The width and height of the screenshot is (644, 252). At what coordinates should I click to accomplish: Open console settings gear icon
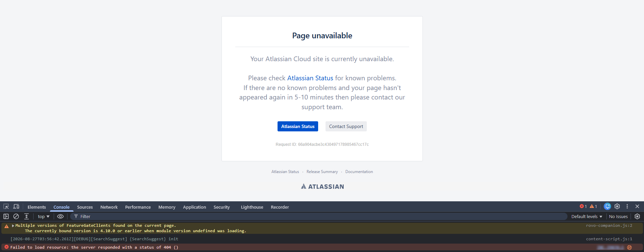point(637,216)
